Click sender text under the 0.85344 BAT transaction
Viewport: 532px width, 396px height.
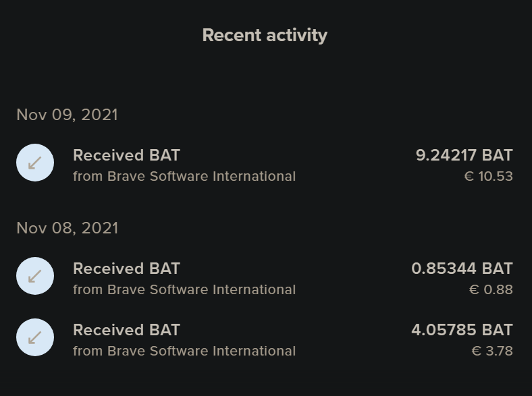(184, 289)
